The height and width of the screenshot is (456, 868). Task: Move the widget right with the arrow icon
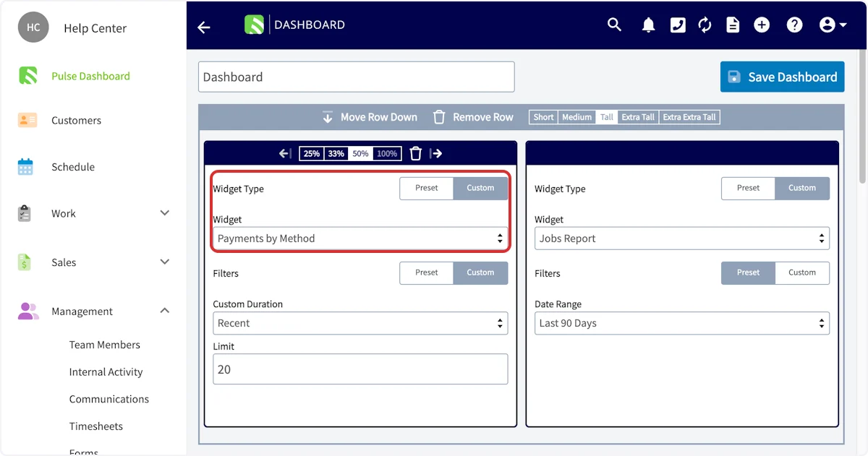pyautogui.click(x=435, y=153)
